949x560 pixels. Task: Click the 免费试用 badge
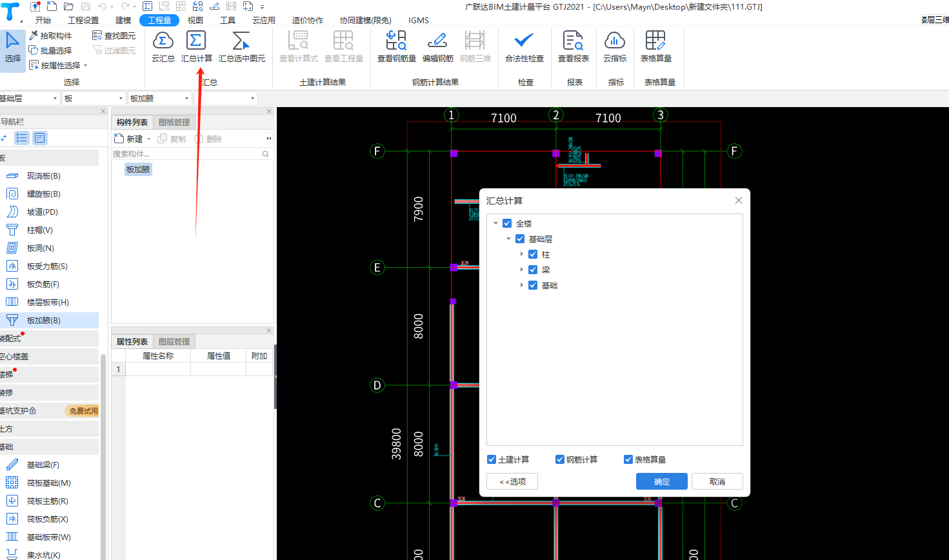pos(83,410)
